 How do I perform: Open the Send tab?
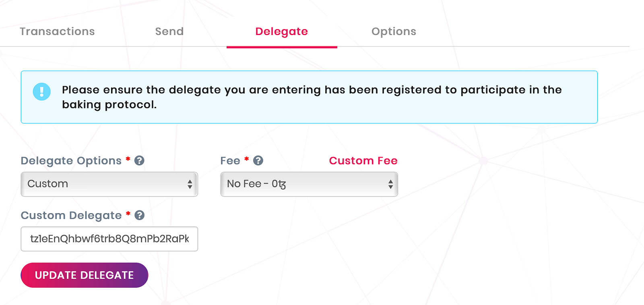click(x=169, y=31)
